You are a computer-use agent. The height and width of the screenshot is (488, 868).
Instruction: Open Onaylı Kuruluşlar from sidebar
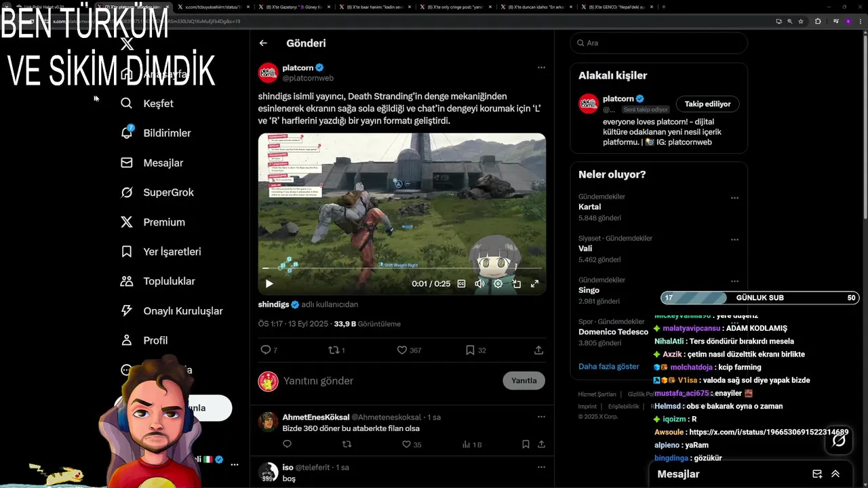coord(172,311)
